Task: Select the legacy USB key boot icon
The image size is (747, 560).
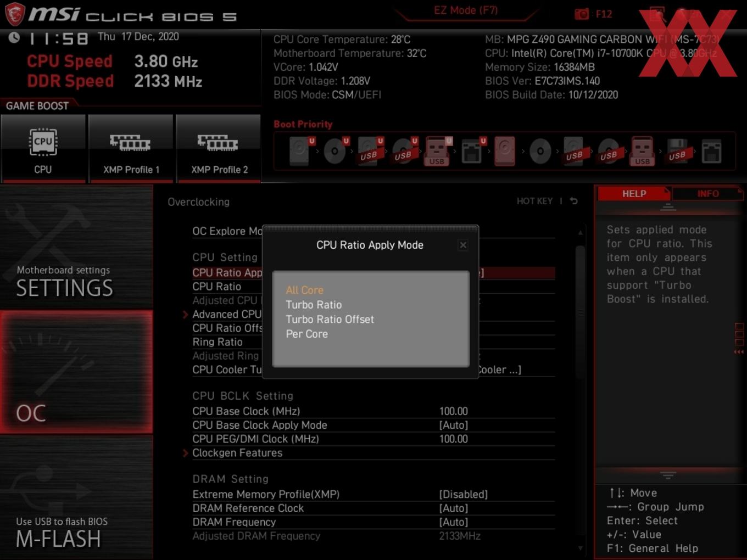Action: coord(643,151)
